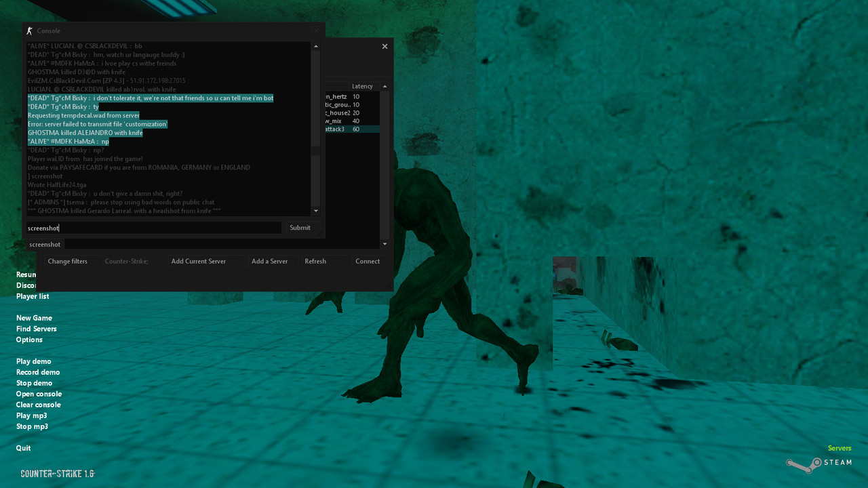Click the Counter-Strike icon in the Console title bar

coord(29,30)
